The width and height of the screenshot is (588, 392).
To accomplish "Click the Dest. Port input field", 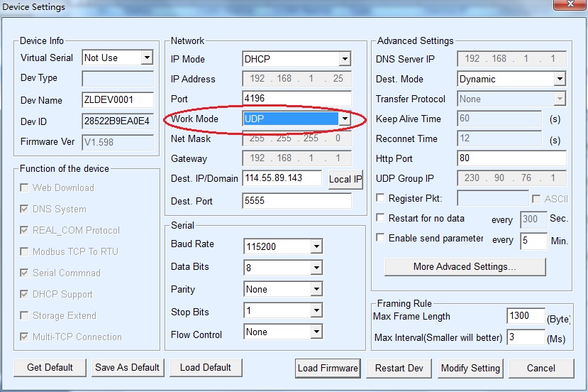I will coord(296,202).
